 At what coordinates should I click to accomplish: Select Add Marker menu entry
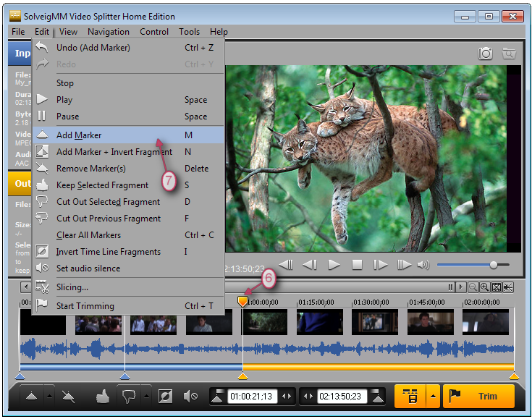tap(128, 135)
